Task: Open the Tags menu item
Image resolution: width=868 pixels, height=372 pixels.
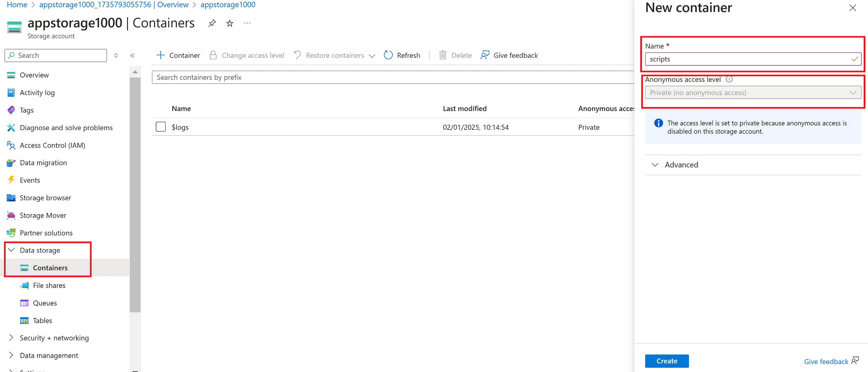Action: point(27,110)
